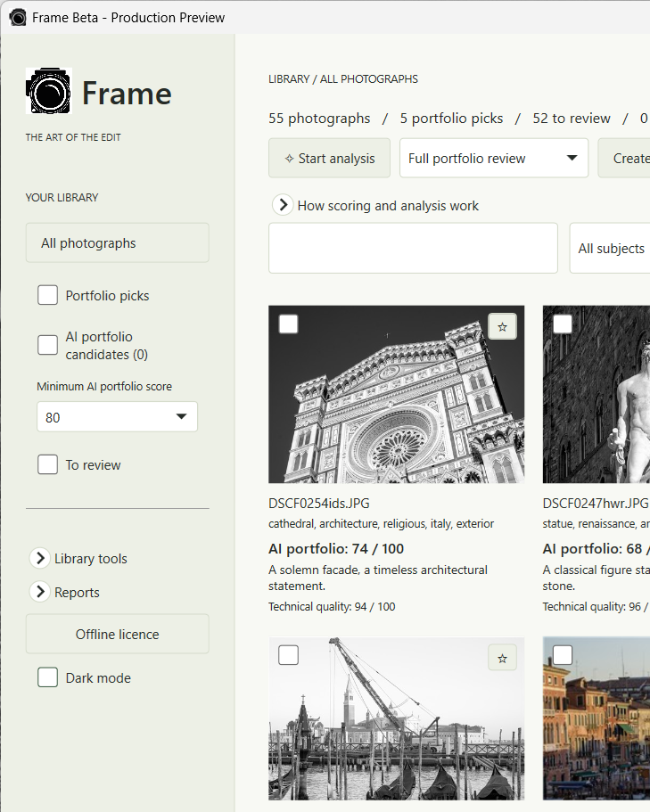Star the Venice crane photograph

(x=502, y=658)
